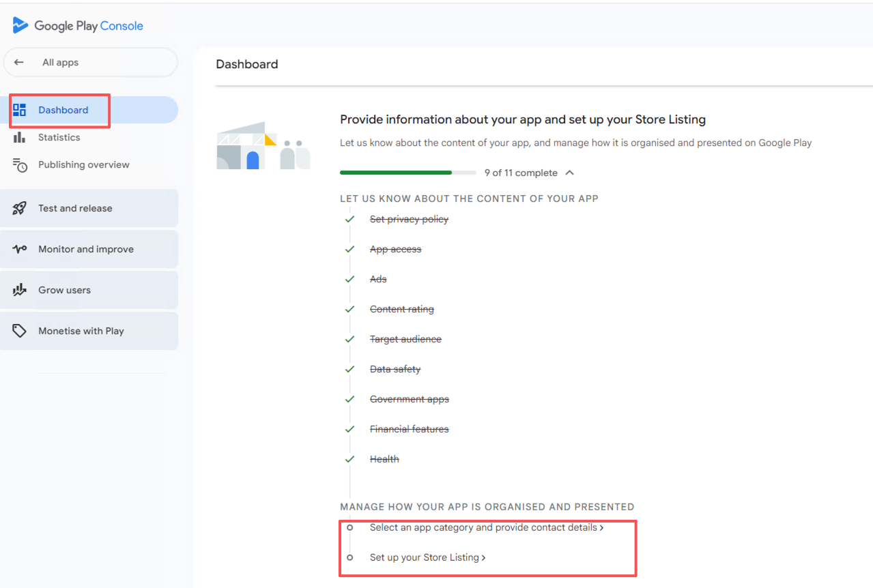The height and width of the screenshot is (588, 873).
Task: Click the Publishing overview clock icon
Action: click(20, 164)
